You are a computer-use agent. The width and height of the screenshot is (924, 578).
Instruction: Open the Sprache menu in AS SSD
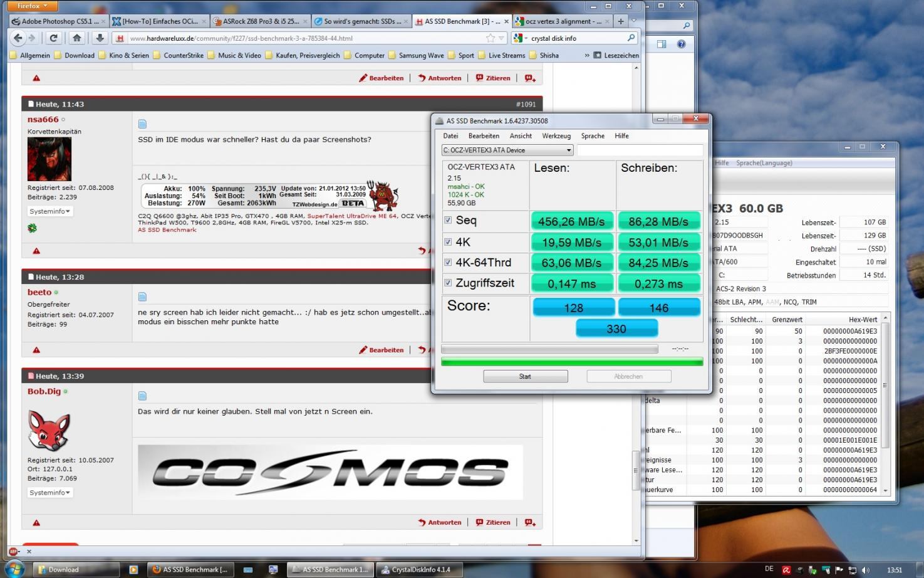[593, 136]
